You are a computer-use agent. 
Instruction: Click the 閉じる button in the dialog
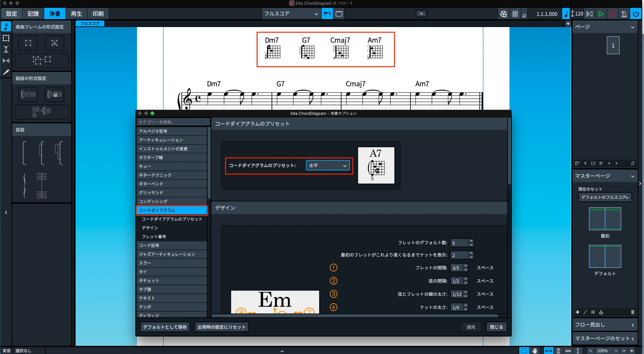point(496,327)
